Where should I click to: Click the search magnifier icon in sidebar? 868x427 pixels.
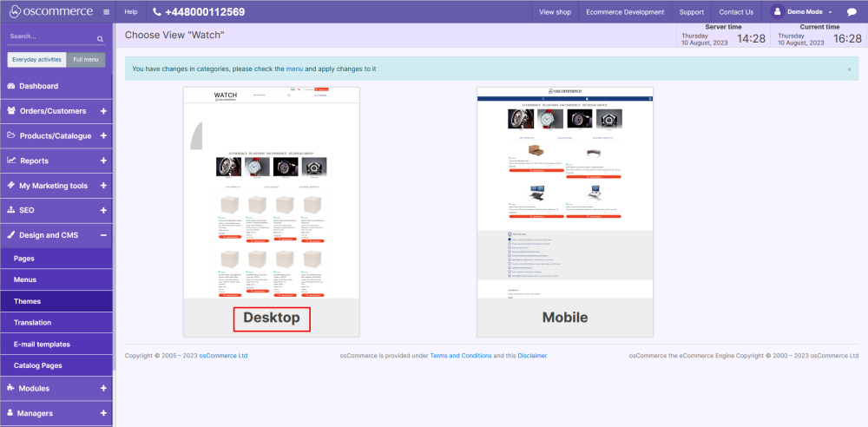100,39
